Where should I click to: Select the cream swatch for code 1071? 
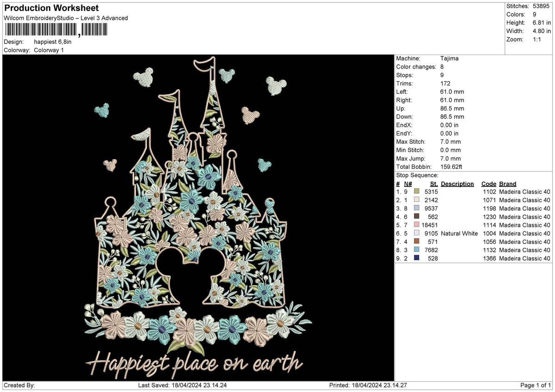click(417, 200)
